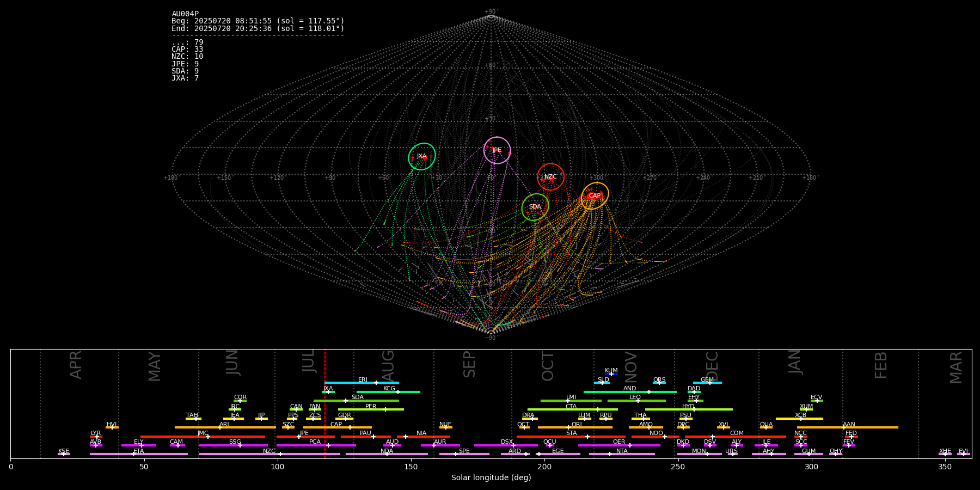Click the PCA shower bar in the timeline

click(x=316, y=445)
